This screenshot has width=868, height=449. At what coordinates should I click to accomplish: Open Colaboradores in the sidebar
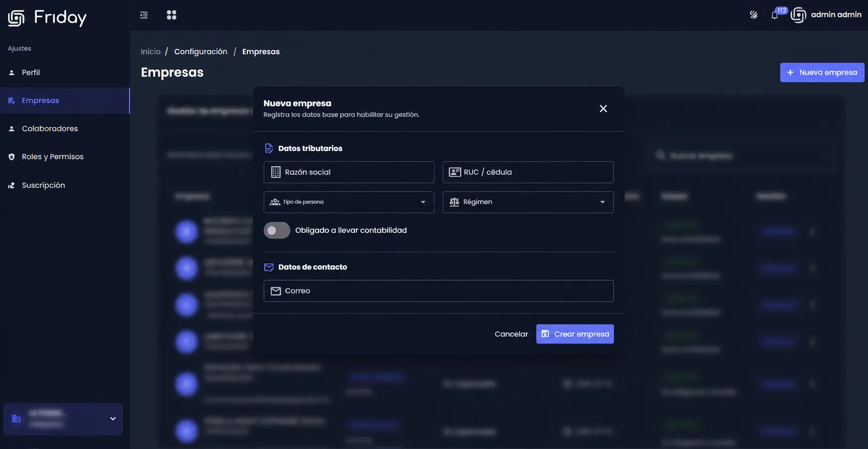pos(65,129)
